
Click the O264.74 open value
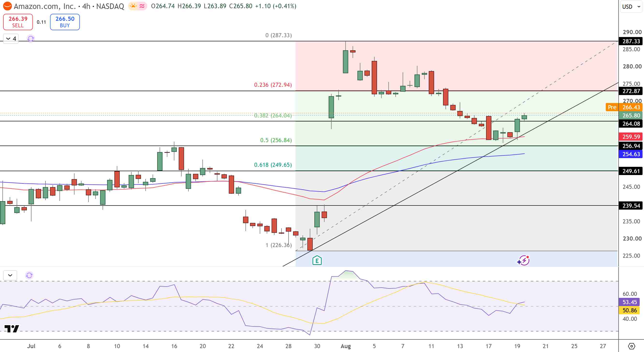coord(163,6)
